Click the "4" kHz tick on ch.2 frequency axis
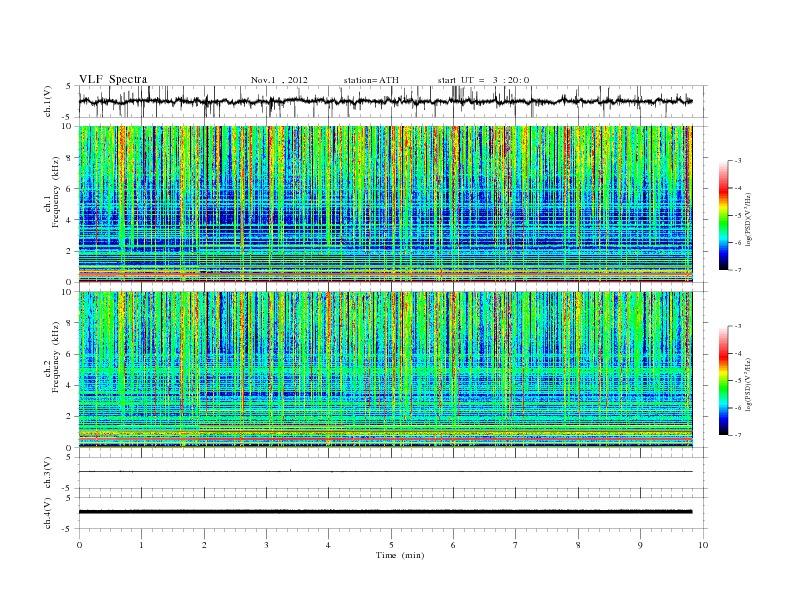 pos(69,385)
